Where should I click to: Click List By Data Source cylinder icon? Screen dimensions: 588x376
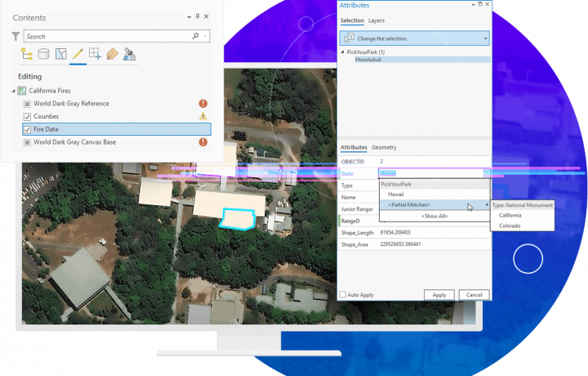(x=43, y=55)
